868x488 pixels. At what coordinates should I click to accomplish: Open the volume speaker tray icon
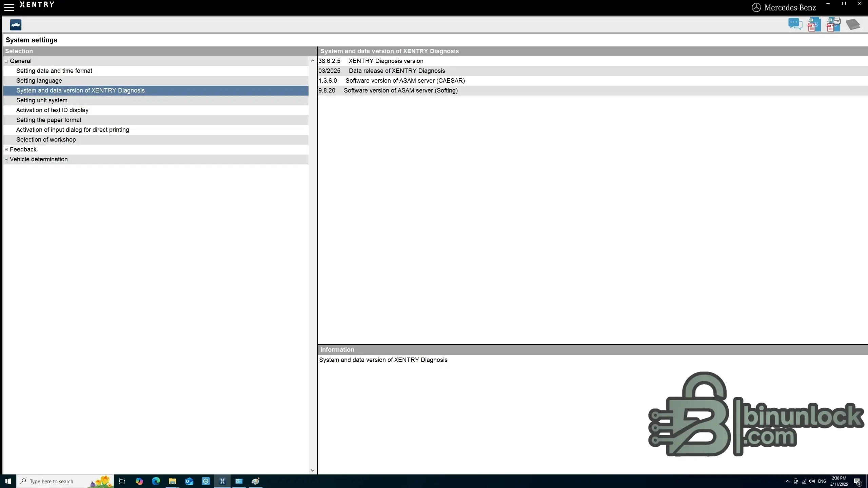click(x=812, y=481)
